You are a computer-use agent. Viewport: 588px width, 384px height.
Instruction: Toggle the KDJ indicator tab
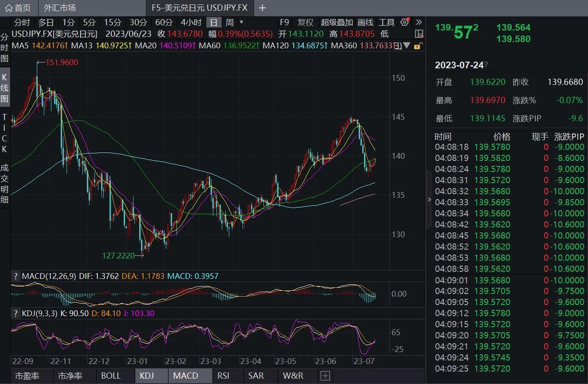coord(147,376)
